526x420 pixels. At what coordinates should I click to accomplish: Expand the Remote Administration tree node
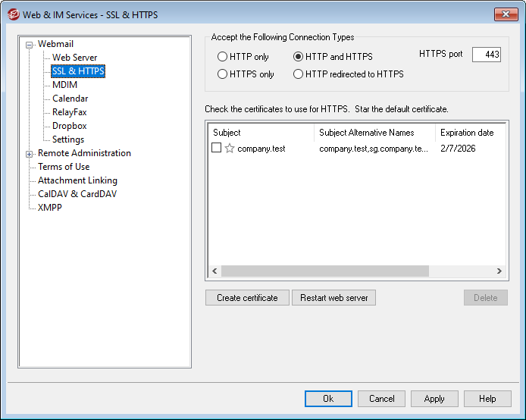(30, 154)
